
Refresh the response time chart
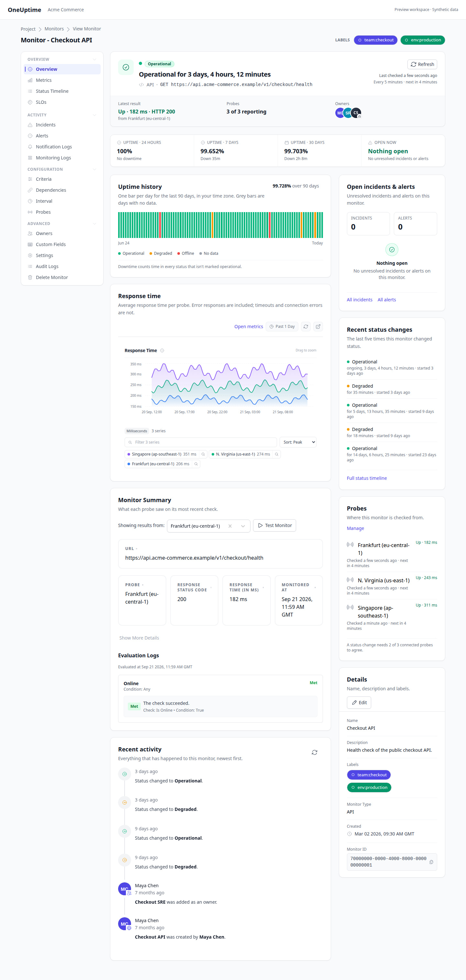tap(306, 327)
